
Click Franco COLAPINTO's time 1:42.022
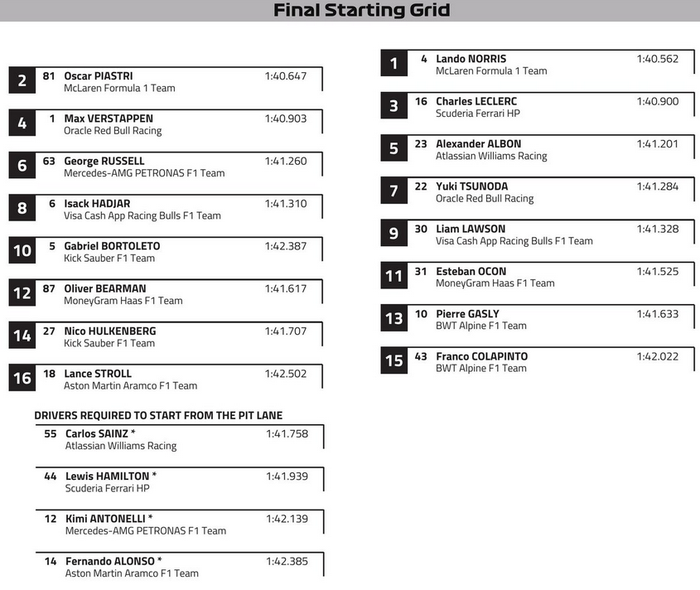point(657,356)
